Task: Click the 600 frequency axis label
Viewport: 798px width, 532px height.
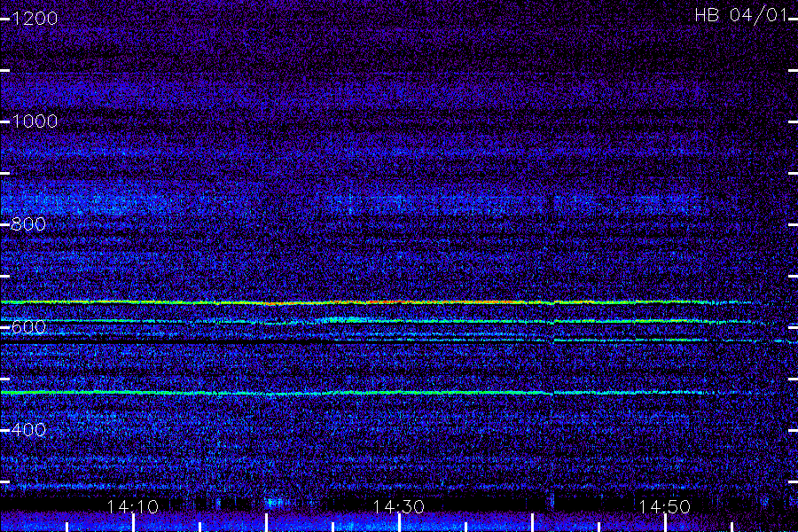Action: coord(28,327)
